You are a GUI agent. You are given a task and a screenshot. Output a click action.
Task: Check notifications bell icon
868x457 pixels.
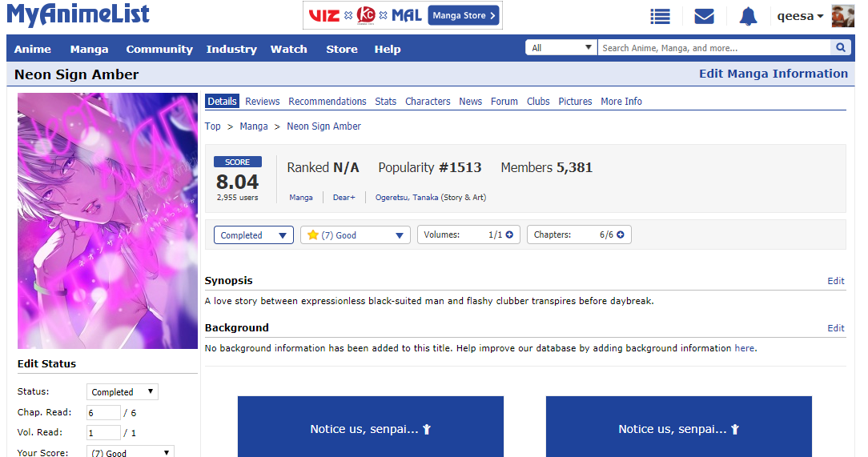pos(748,16)
